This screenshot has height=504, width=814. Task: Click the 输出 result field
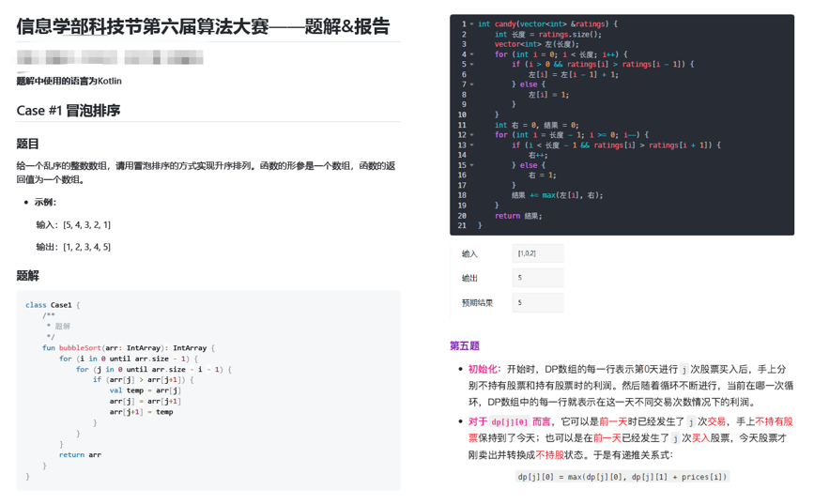[537, 278]
